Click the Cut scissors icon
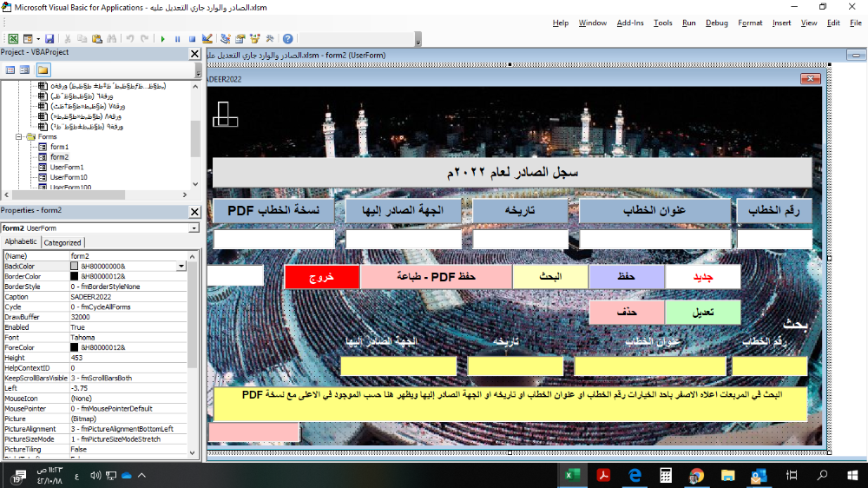This screenshot has width=868, height=488. coord(68,39)
